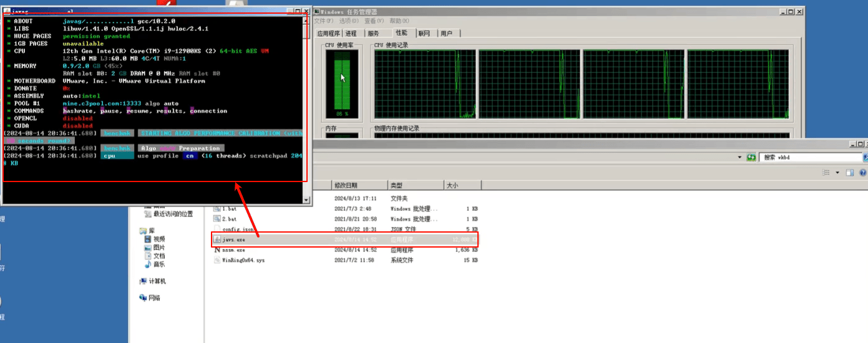Viewport: 868px width, 343px height.
Task: Toggle the Explorer preview pane icon
Action: point(850,173)
